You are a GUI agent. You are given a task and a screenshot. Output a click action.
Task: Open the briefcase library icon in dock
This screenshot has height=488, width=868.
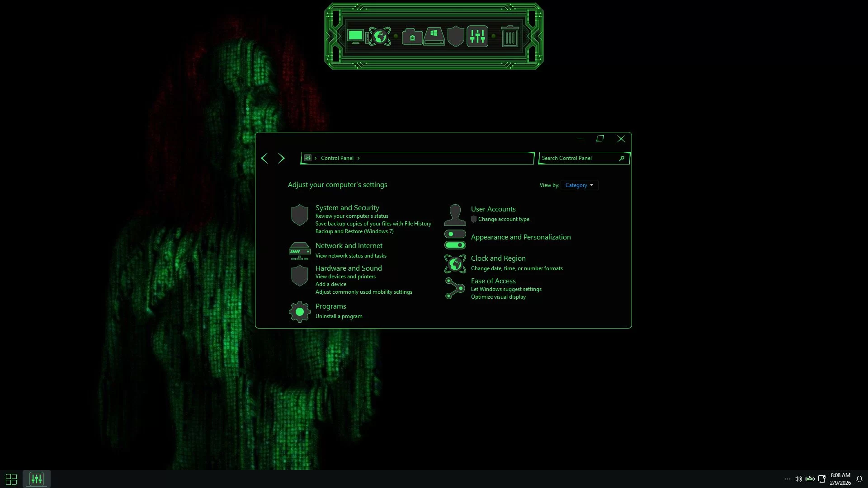412,37
